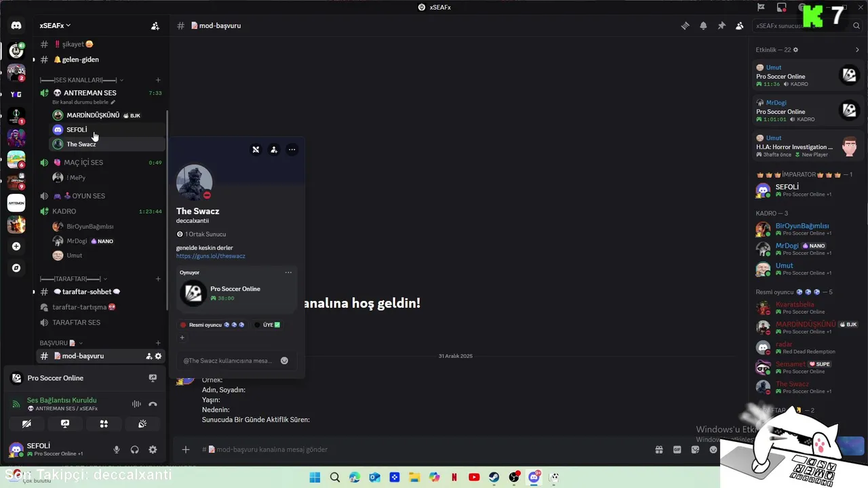
Task: Add The Swacz as friend
Action: [x=274, y=150]
